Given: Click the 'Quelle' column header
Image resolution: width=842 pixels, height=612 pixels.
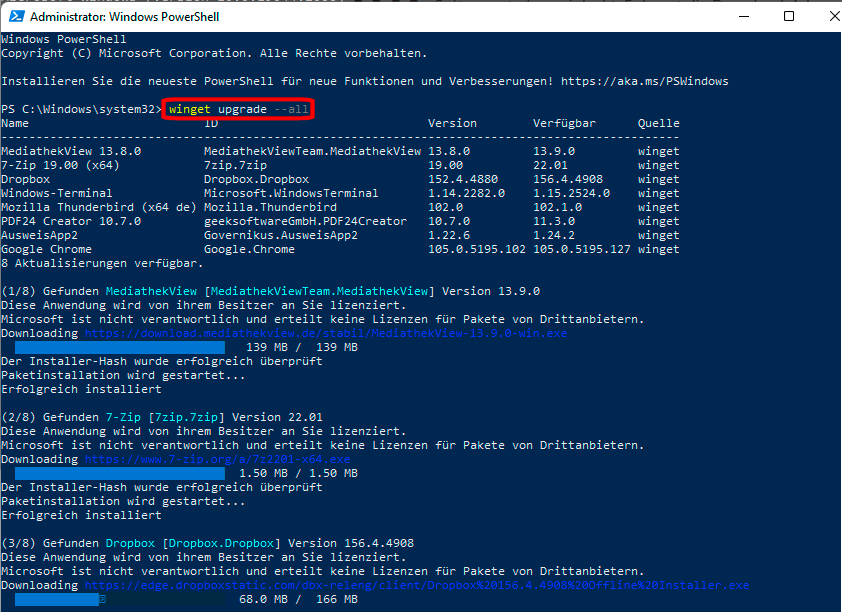Looking at the screenshot, I should [659, 123].
